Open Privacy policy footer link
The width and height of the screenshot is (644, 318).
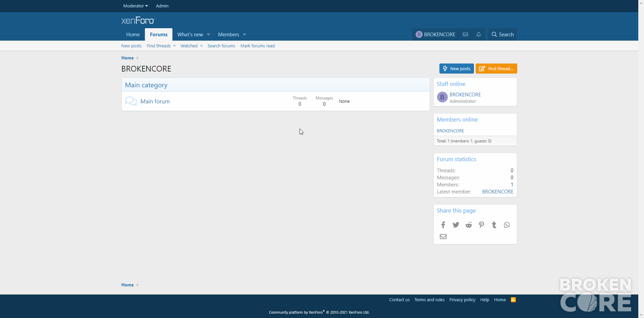pos(462,300)
